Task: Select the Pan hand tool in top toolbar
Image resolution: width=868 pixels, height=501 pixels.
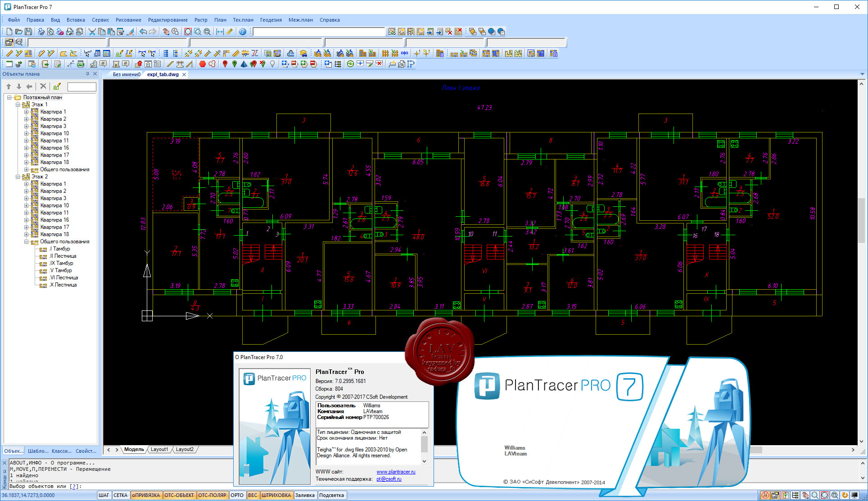Action: pyautogui.click(x=166, y=32)
